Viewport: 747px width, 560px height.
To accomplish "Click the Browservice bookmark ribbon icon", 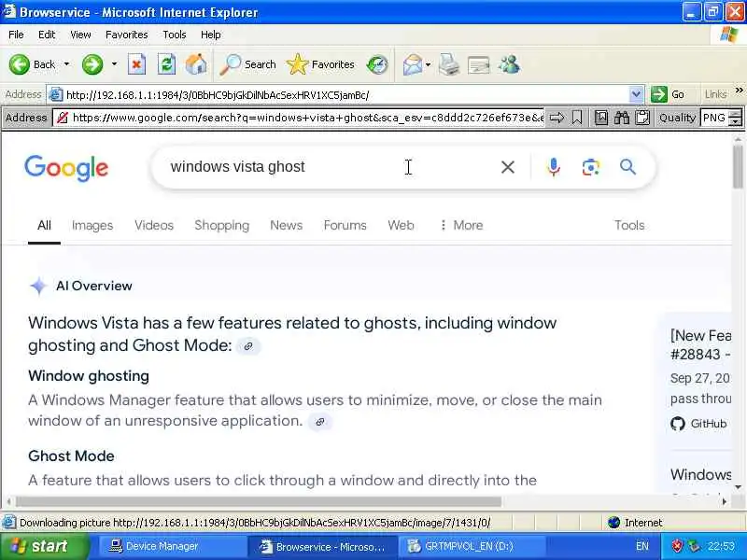I will (577, 118).
